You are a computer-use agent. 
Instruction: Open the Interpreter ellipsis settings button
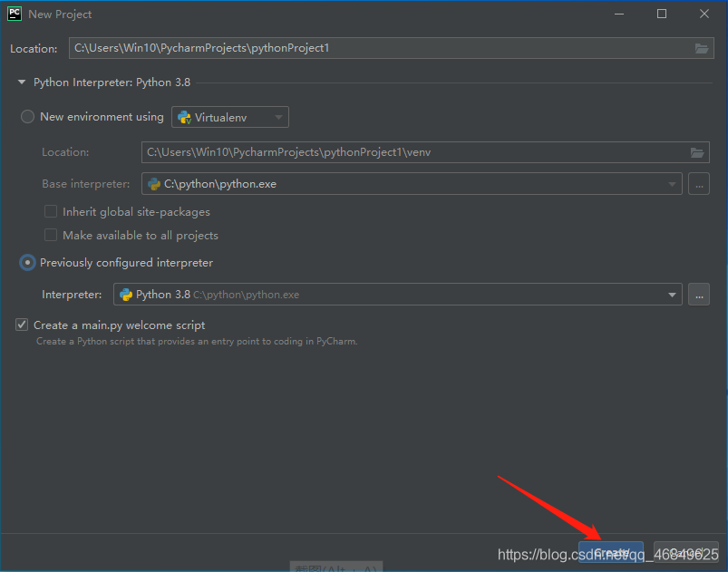(699, 295)
